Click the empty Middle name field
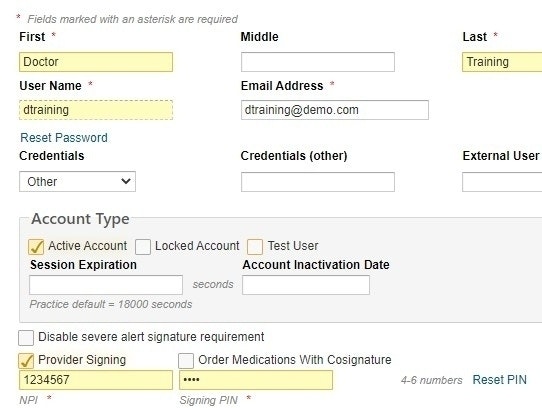This screenshot has width=542, height=408. tap(318, 62)
